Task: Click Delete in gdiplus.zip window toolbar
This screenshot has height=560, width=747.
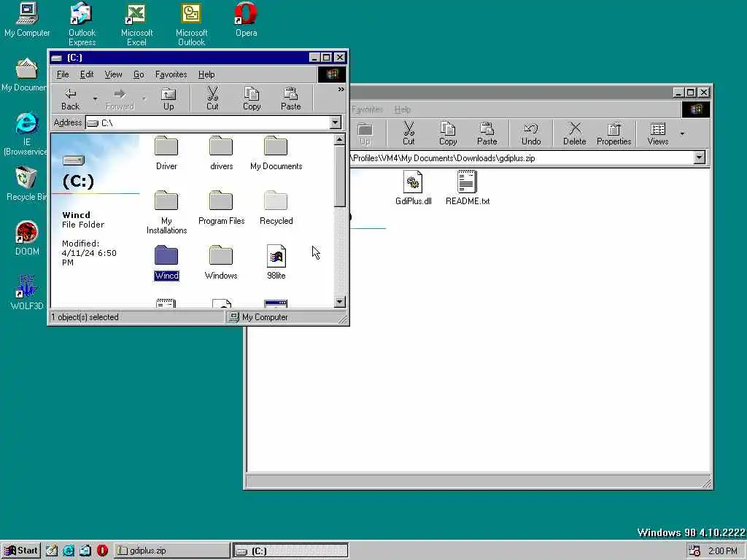Action: click(574, 133)
